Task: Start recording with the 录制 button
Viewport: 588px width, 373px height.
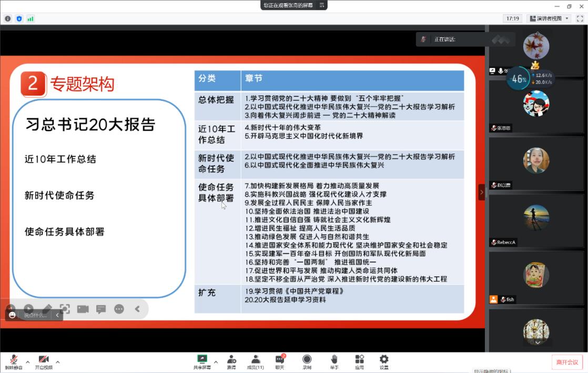Action: (x=307, y=361)
